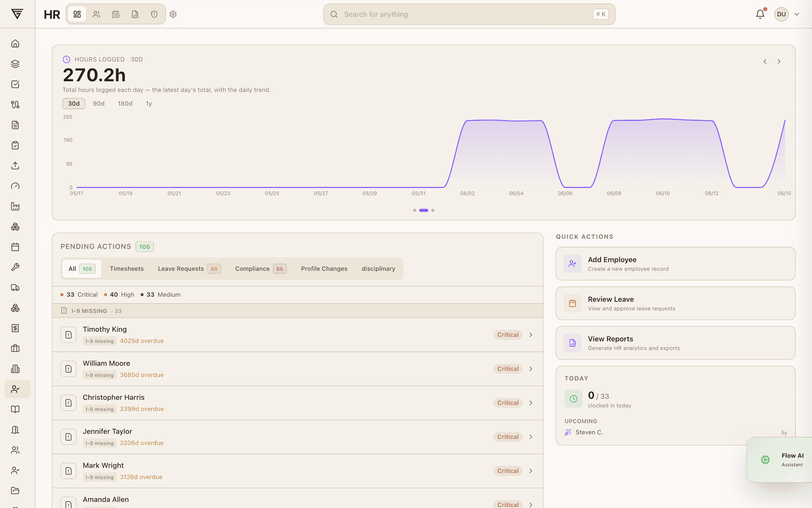Image resolution: width=812 pixels, height=508 pixels.
Task: Open the area chart sidebar icon
Action: click(15, 206)
